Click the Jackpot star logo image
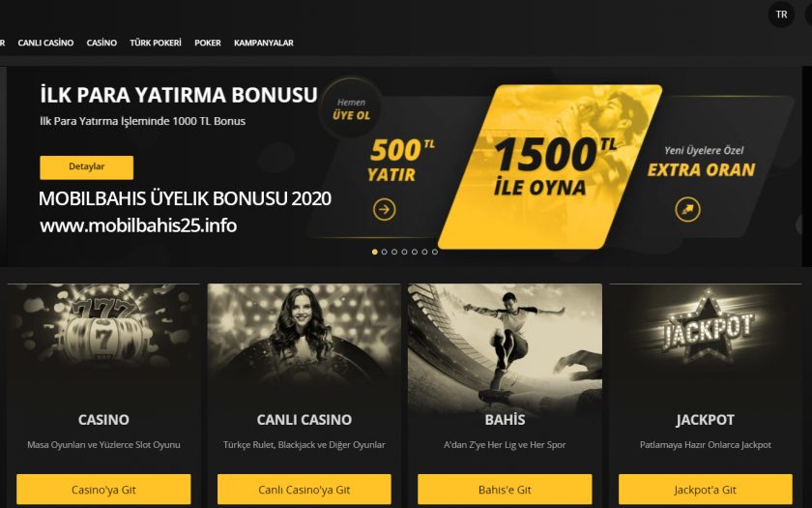Image resolution: width=812 pixels, height=508 pixels. click(708, 325)
